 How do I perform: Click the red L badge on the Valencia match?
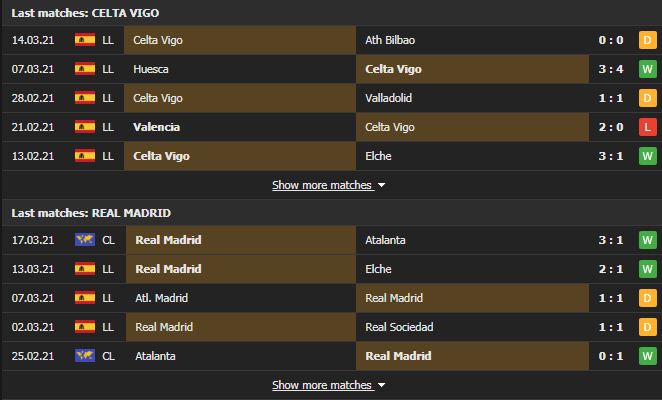tap(647, 127)
